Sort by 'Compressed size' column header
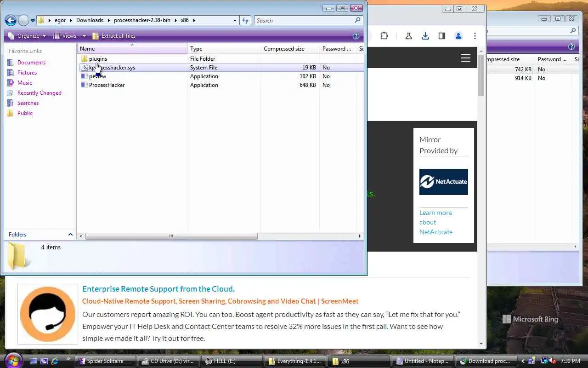The width and height of the screenshot is (588, 368). [290, 49]
